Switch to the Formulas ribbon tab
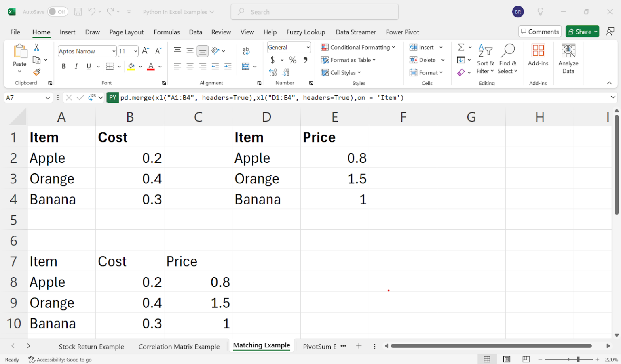Image resolution: width=621 pixels, height=364 pixels. point(167,32)
